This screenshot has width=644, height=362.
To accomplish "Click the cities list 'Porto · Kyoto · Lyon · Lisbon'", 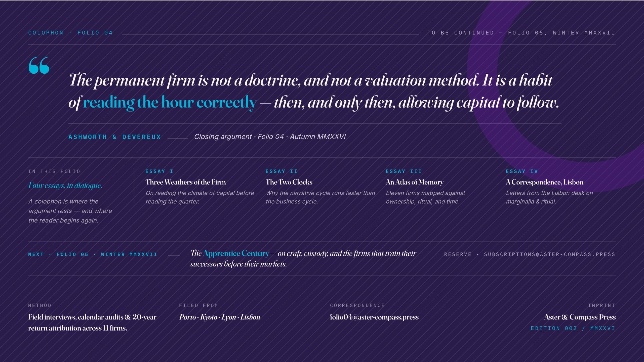I will click(x=220, y=317).
